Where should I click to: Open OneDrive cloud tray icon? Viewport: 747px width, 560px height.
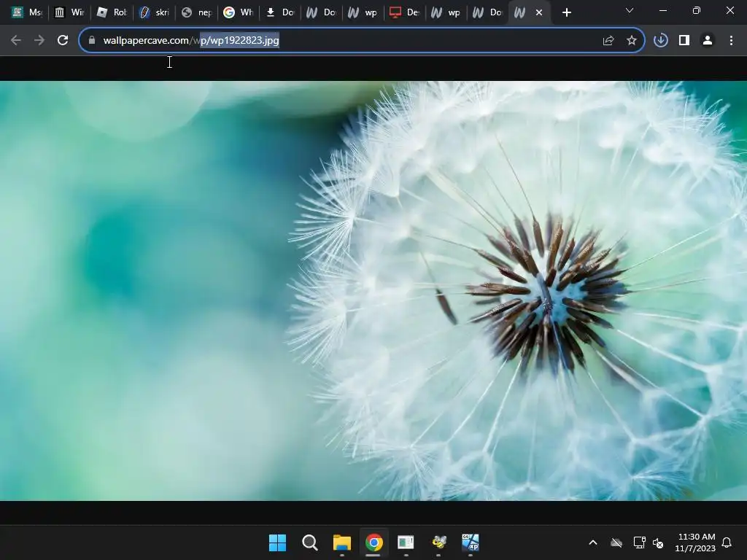point(616,542)
